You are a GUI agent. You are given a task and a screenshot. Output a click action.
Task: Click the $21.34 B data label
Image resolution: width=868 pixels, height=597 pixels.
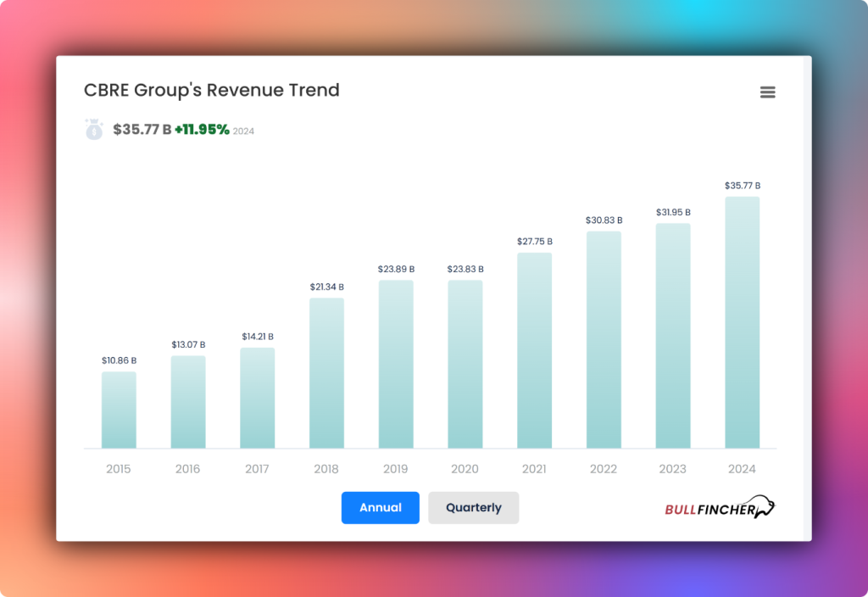[326, 287]
